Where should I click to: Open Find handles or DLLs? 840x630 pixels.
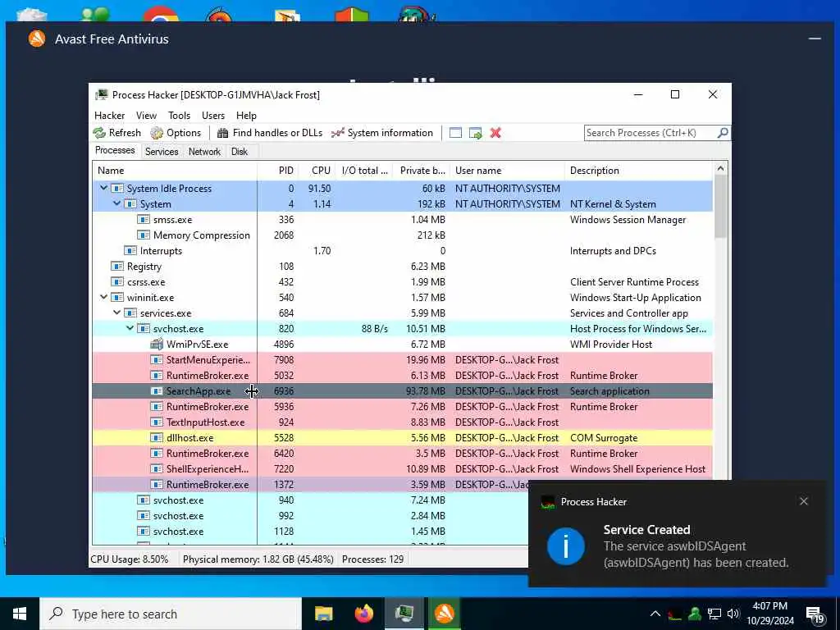pyautogui.click(x=269, y=133)
